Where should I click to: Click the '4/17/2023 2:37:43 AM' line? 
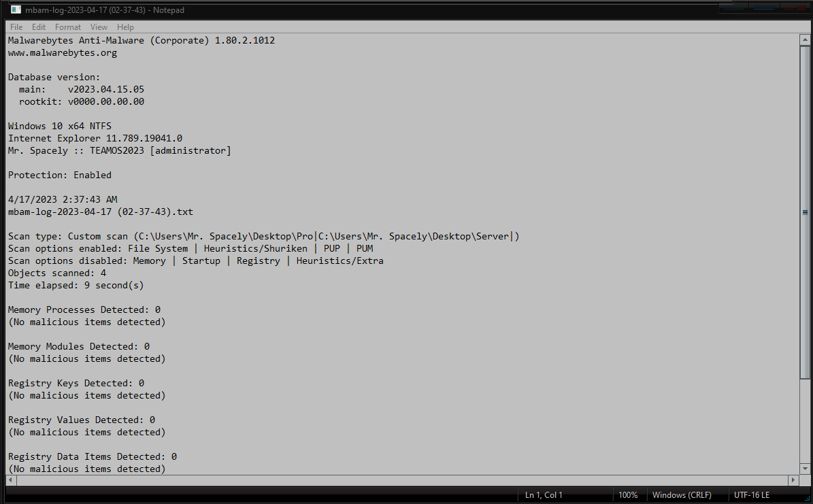(x=63, y=200)
